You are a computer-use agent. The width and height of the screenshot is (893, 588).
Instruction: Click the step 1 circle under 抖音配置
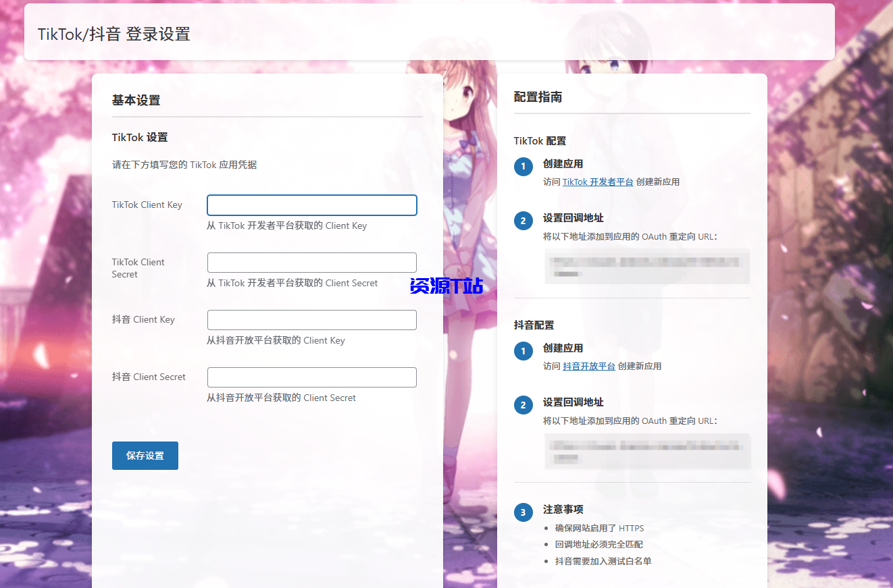[524, 350]
